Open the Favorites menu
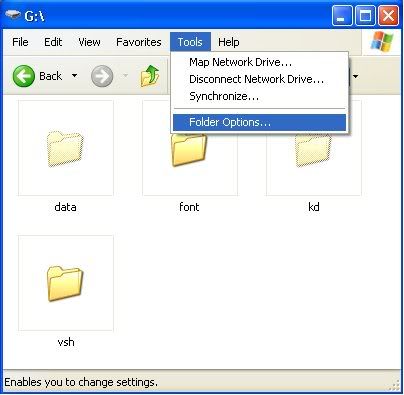Image resolution: width=404 pixels, height=395 pixels. click(139, 42)
